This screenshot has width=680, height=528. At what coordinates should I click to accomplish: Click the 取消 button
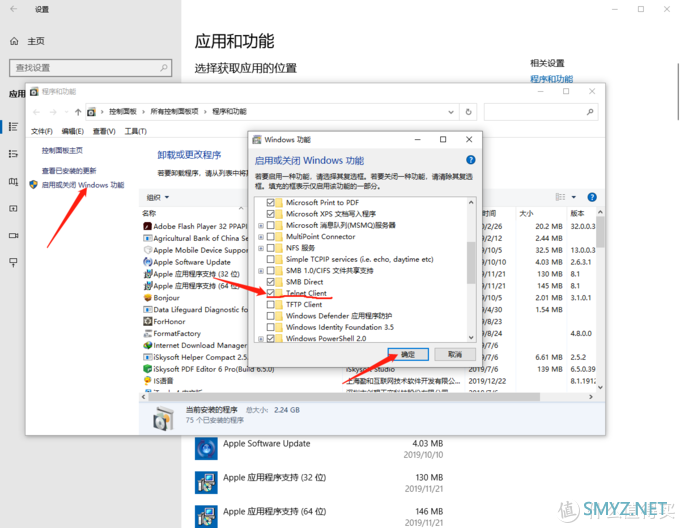[455, 355]
